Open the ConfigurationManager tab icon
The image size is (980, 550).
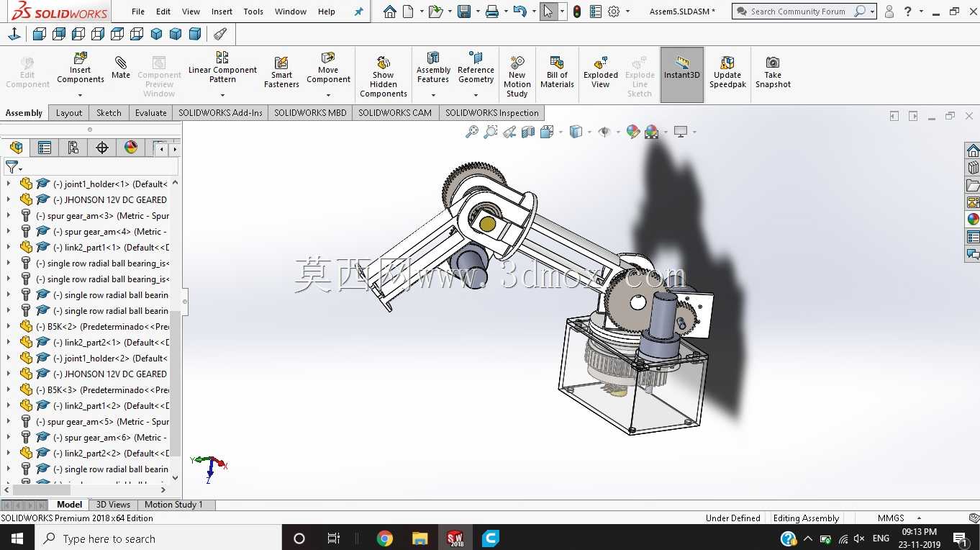pos(73,148)
